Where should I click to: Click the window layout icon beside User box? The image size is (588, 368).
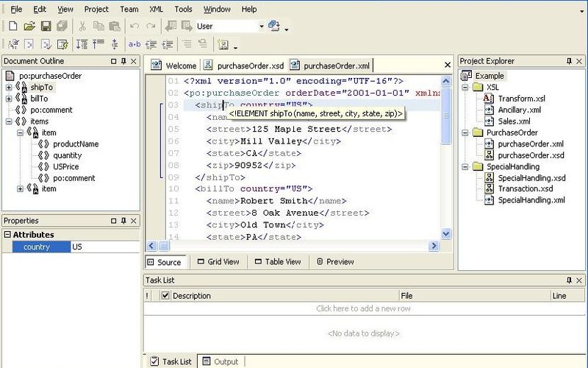[274, 26]
